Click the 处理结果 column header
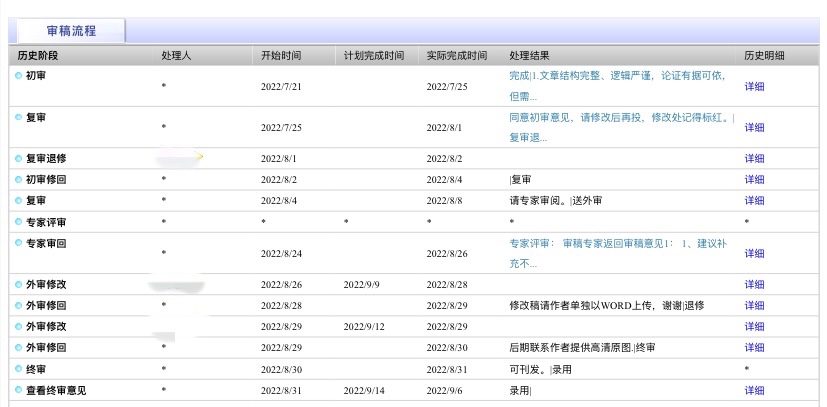827x407 pixels. point(529,55)
